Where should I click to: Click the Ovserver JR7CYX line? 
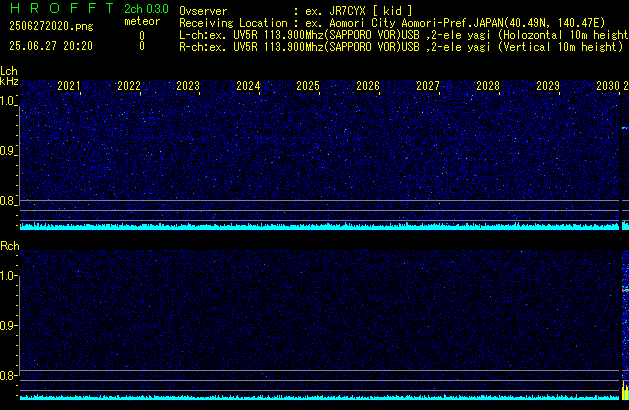[x=296, y=11]
